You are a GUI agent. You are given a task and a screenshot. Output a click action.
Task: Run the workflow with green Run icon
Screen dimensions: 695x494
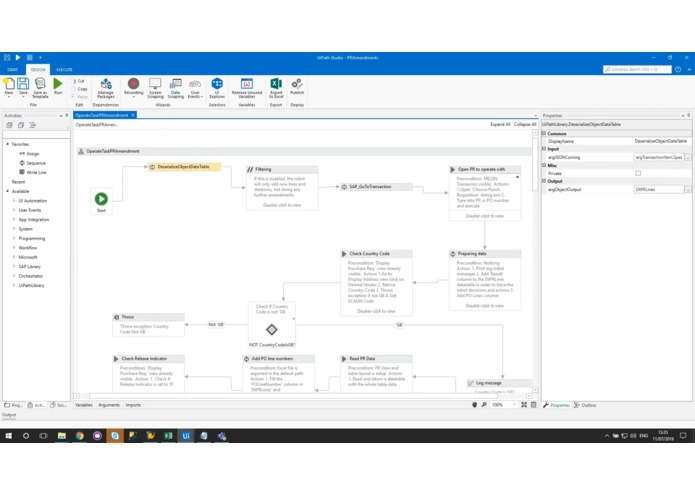pos(58,86)
